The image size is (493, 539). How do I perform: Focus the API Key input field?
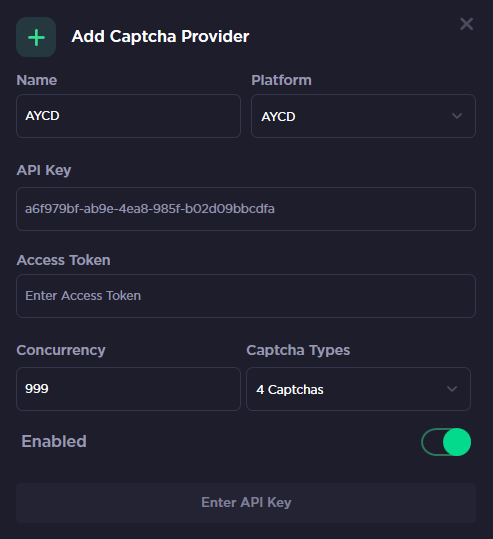coord(246,209)
